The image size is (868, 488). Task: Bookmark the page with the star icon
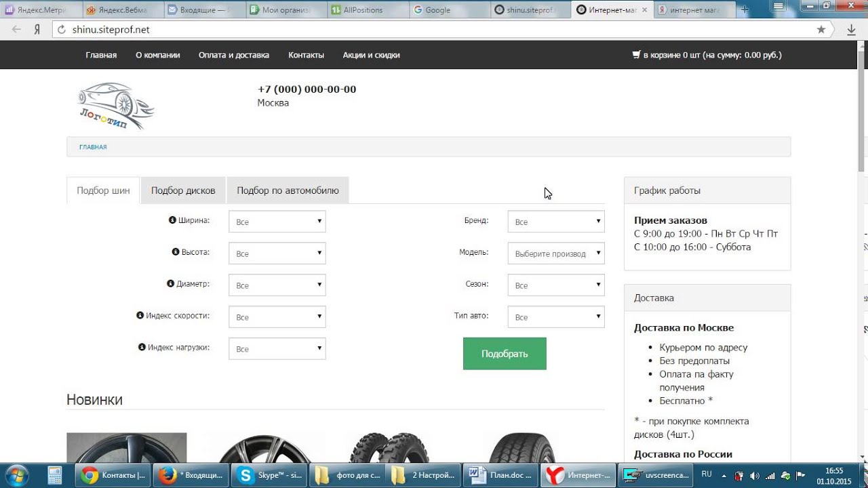tap(821, 30)
